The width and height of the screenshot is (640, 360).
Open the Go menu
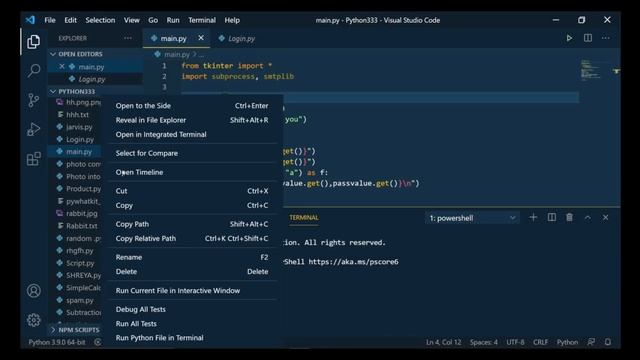pos(153,20)
